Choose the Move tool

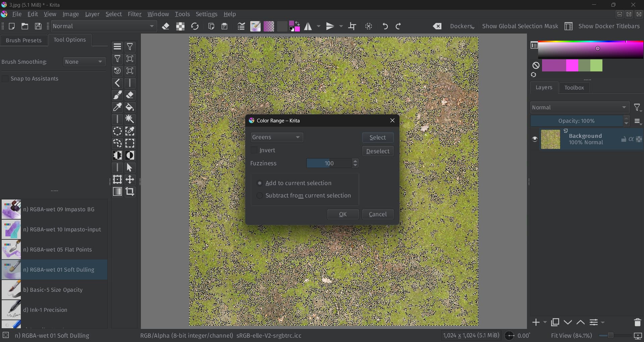click(130, 179)
